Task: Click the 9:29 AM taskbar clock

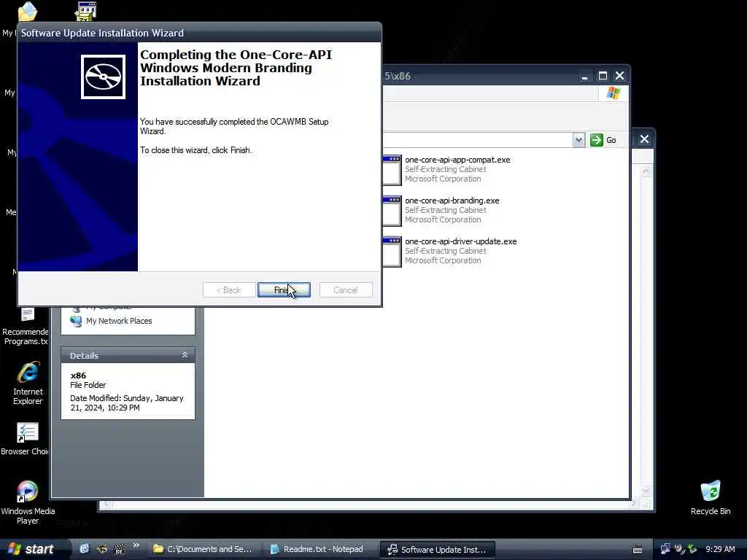Action: coord(720,549)
